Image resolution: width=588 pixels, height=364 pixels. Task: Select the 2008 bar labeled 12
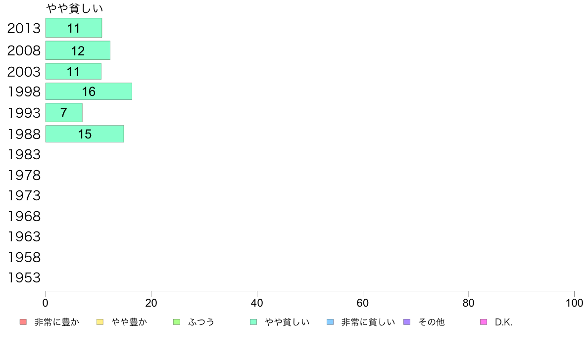coord(78,50)
